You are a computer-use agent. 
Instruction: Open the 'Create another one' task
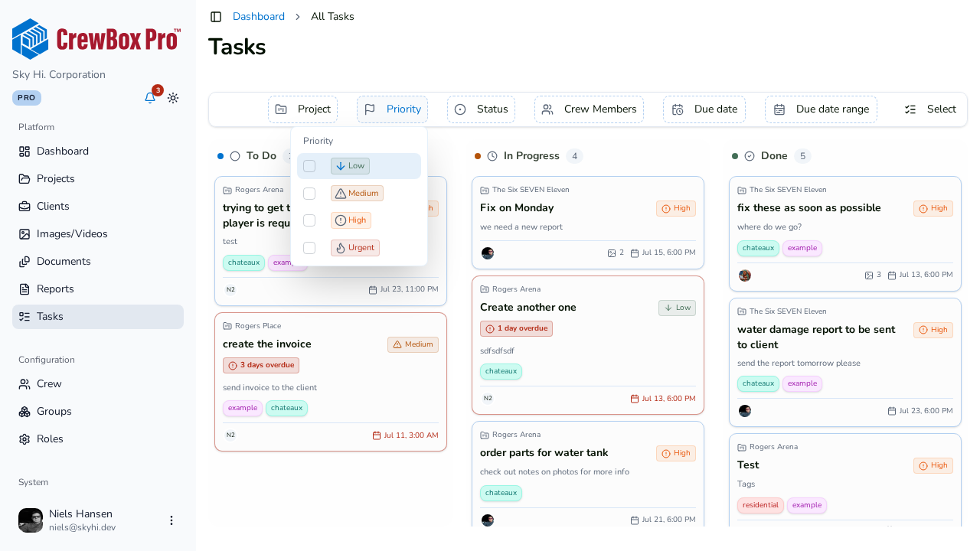[528, 308]
